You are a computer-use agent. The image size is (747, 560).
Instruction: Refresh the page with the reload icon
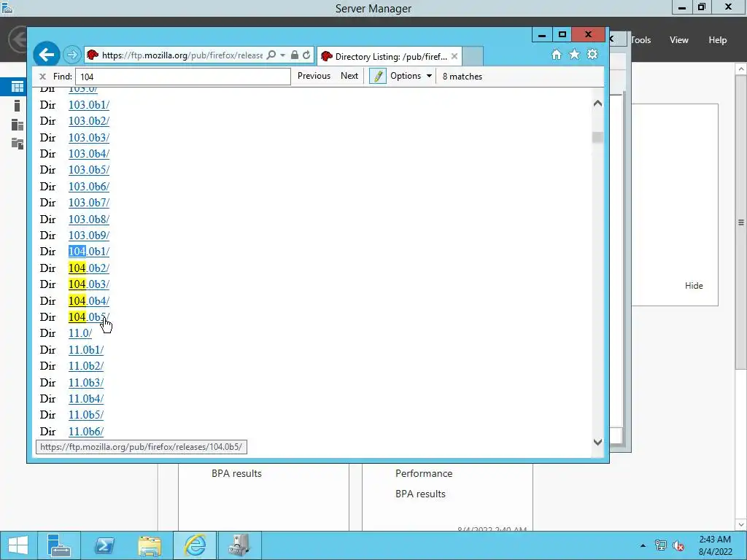point(306,55)
